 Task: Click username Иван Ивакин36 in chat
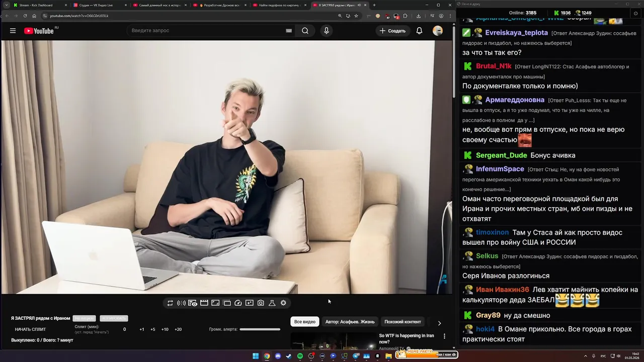pyautogui.click(x=503, y=290)
